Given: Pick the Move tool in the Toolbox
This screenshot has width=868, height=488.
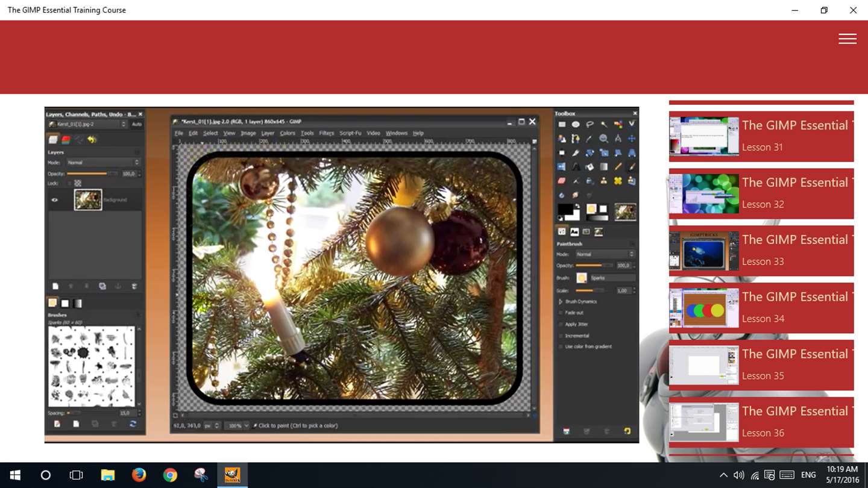Looking at the screenshot, I should point(632,139).
